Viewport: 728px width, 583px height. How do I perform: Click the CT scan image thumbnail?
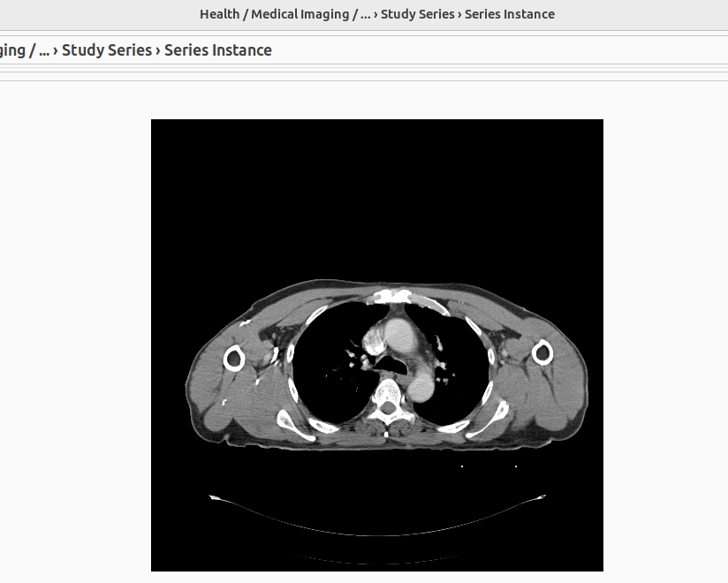pos(377,344)
